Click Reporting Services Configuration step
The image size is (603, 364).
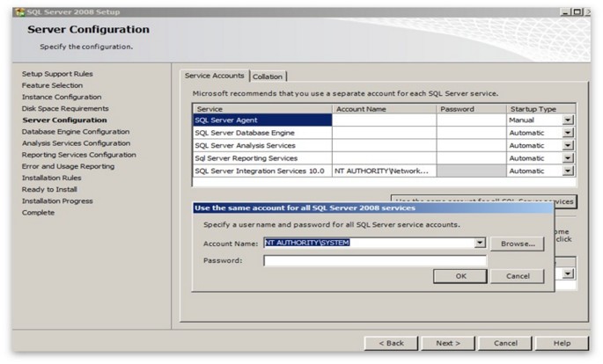[79, 155]
